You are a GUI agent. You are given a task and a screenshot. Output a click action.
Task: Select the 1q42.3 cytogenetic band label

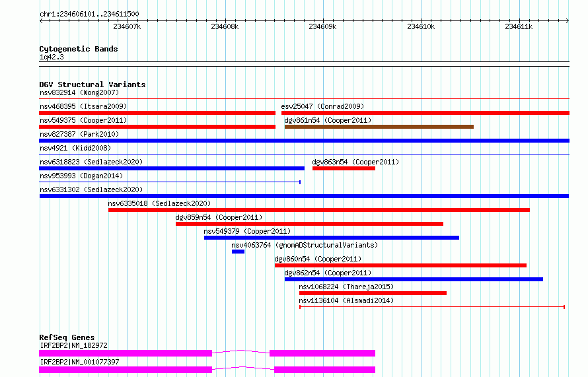coord(52,57)
